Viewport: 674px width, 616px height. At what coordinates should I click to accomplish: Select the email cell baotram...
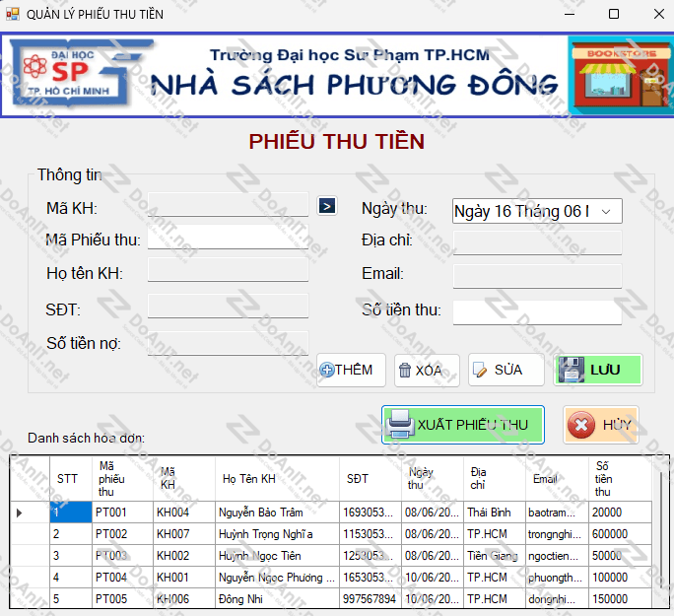point(557,513)
